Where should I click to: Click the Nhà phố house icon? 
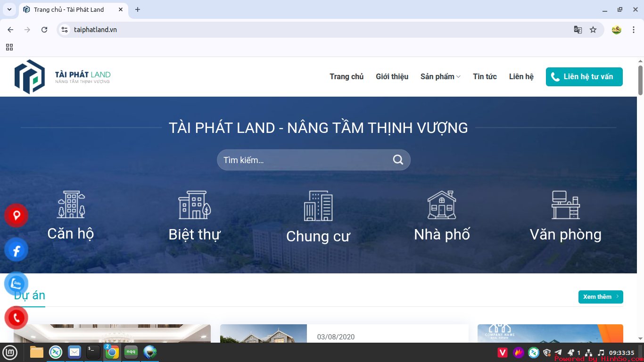pos(442,205)
